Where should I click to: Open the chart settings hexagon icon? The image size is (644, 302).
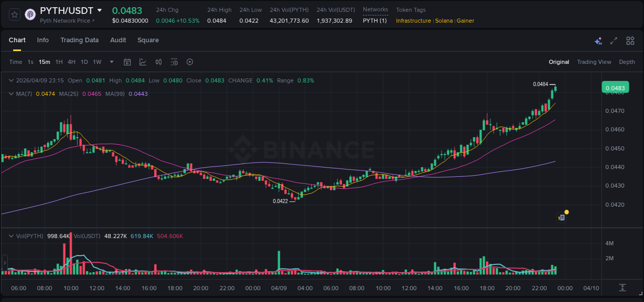pos(190,62)
